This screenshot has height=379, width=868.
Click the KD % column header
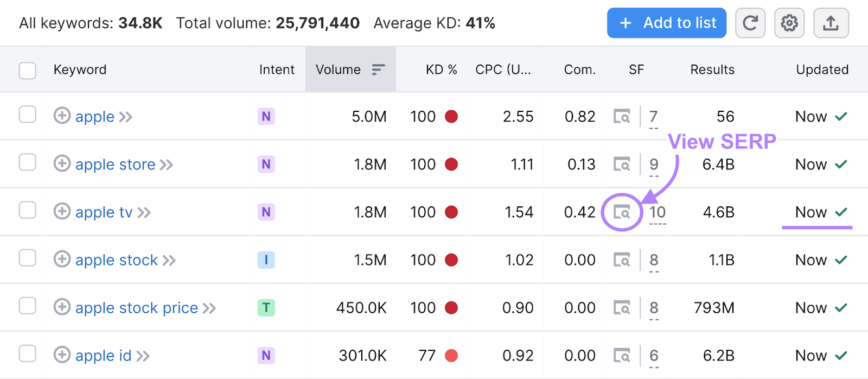[x=441, y=70]
